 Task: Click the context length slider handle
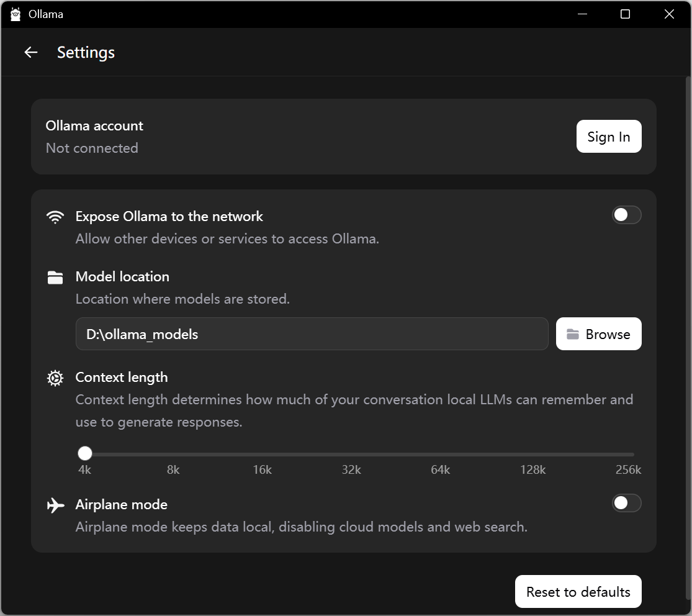click(x=85, y=453)
